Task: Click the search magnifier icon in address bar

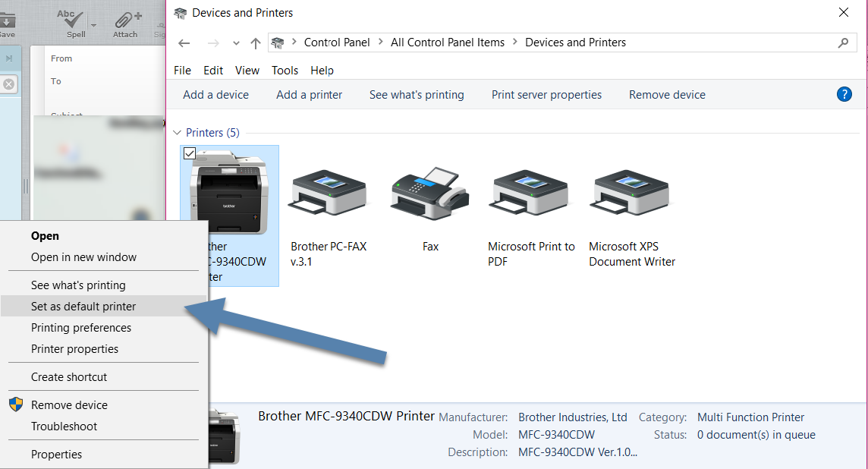Action: [843, 42]
